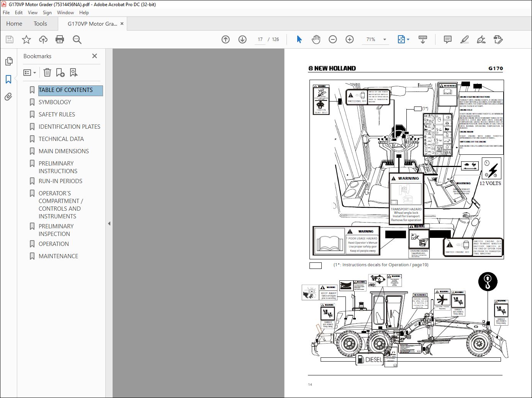Viewport: 532px width, 398px height.
Task: Open the bookmark options list dropdown
Action: click(x=29, y=72)
